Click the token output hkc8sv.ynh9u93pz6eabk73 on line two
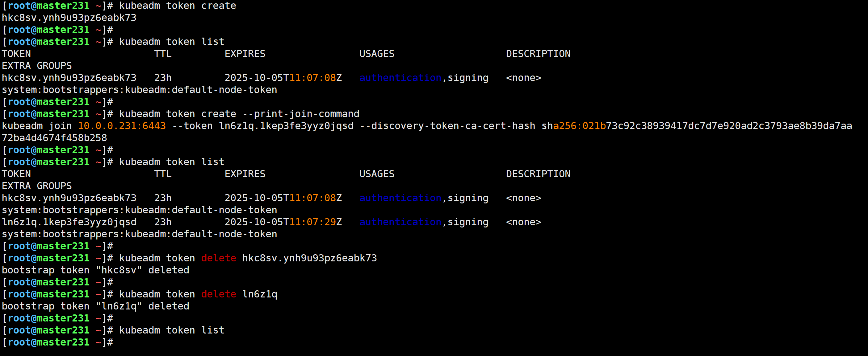The width and height of the screenshot is (868, 356). pyautogui.click(x=69, y=18)
